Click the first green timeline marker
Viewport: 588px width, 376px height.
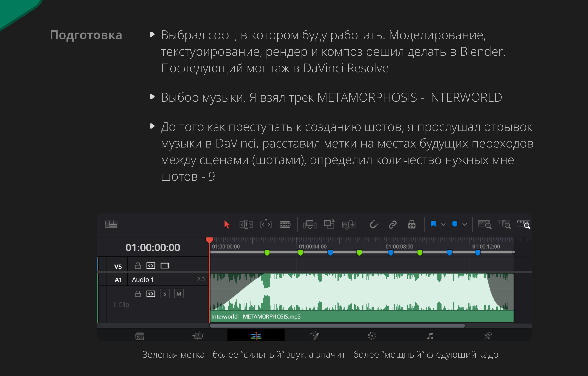[x=267, y=253]
